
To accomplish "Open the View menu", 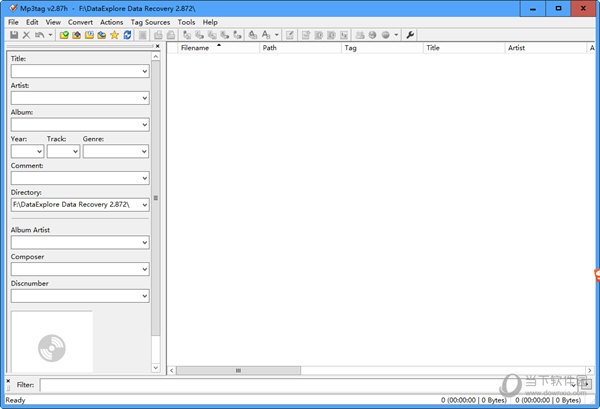I will [53, 22].
